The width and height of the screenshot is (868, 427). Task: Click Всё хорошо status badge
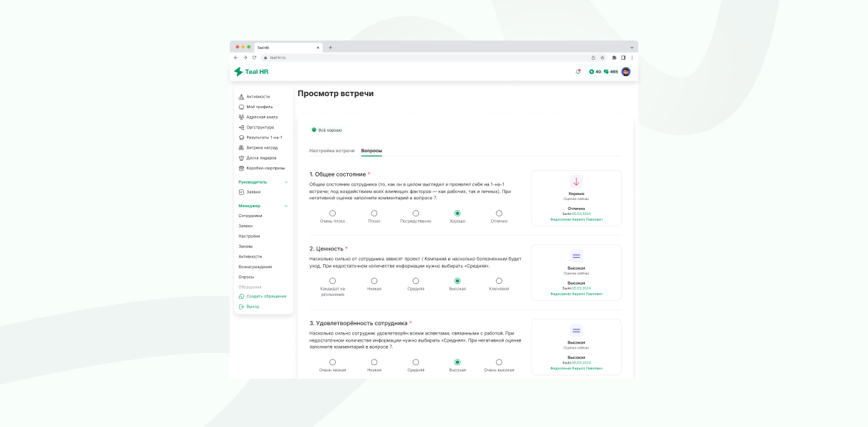(327, 130)
